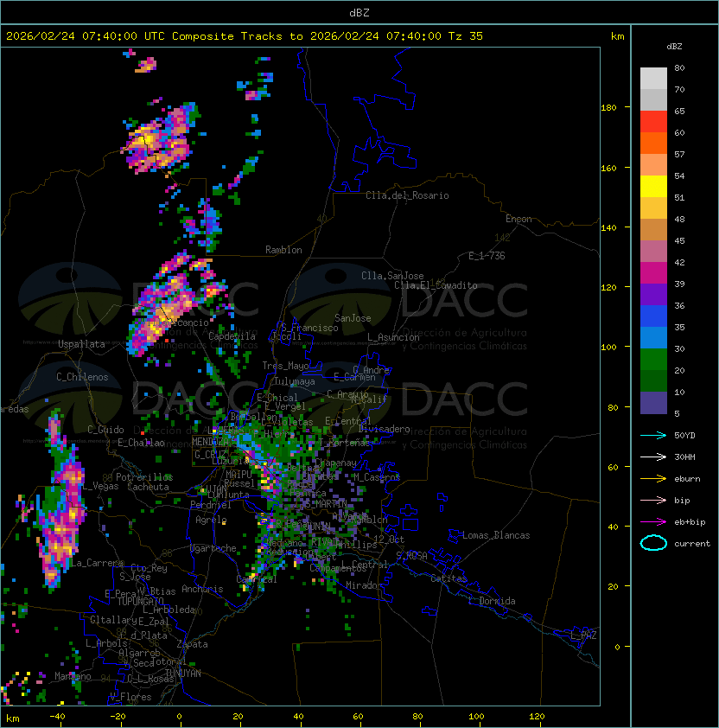Click the 'MENDOZA' city label
719x728 pixels.
210,441
